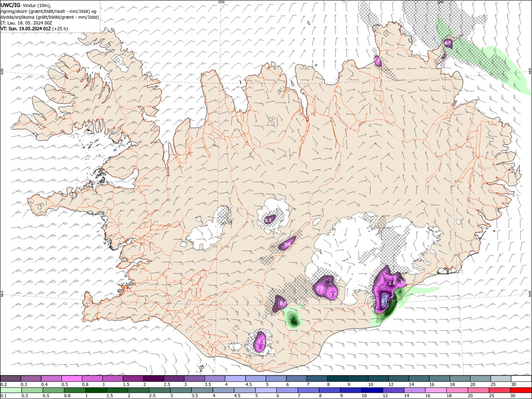This screenshot has height=399, width=532.
Task: Click the slydda/snjókoma legend description line
Action: (50, 17)
